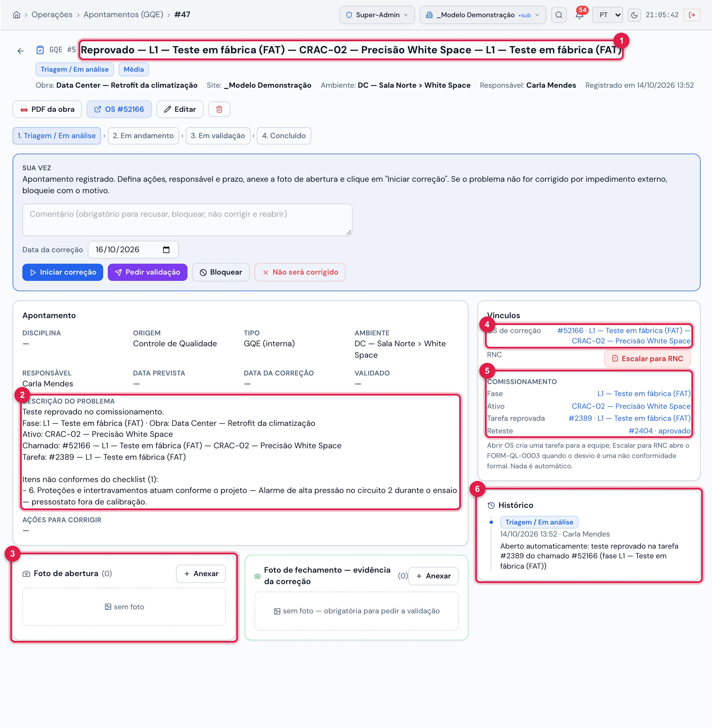Click Escalar para RNC

pos(648,359)
